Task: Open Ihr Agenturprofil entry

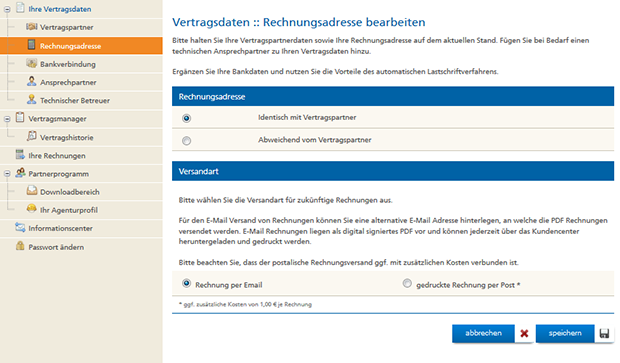Action: tap(69, 210)
